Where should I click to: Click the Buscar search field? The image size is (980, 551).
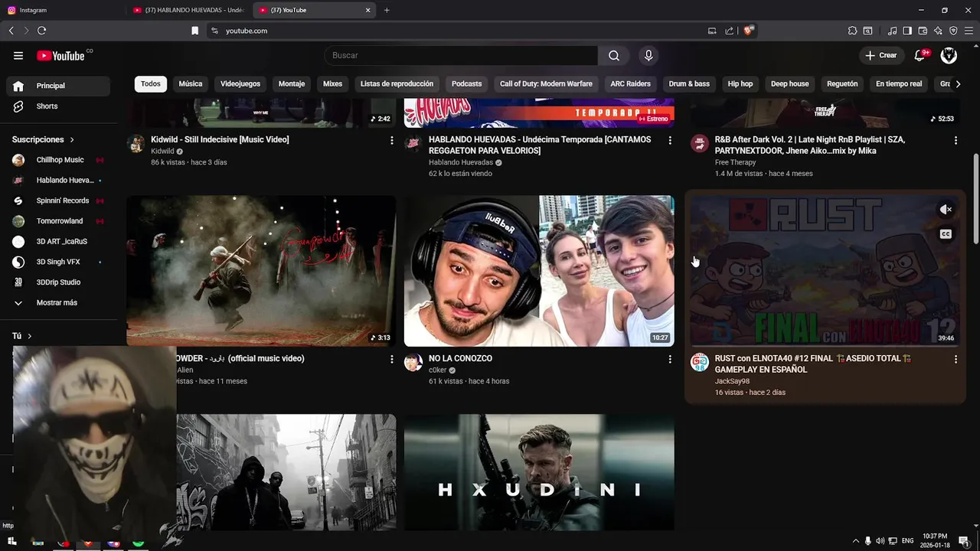461,55
